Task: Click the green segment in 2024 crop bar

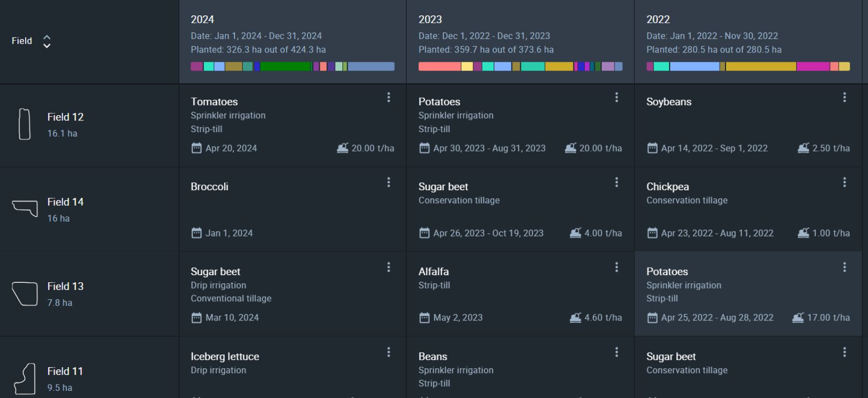Action: click(x=285, y=66)
